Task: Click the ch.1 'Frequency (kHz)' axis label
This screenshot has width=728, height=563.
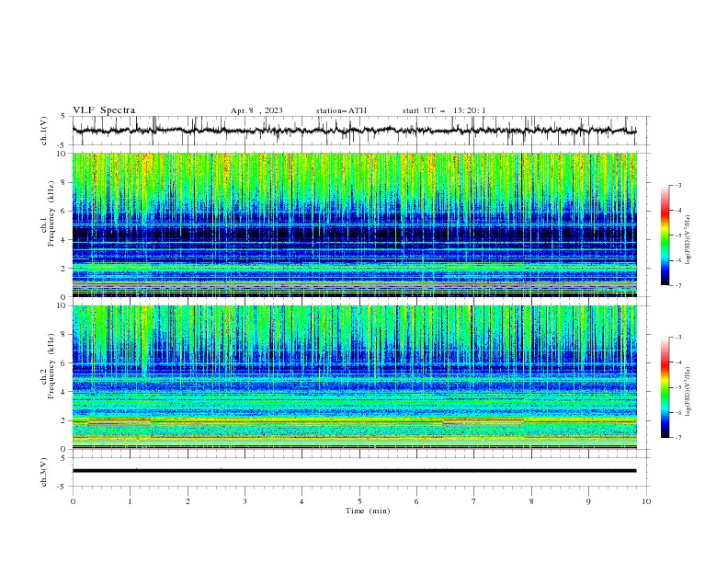Action: (x=51, y=214)
